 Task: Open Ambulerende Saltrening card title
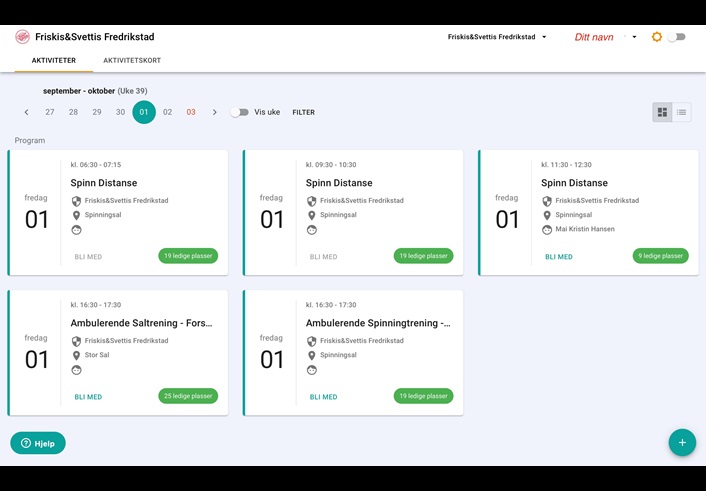click(141, 323)
